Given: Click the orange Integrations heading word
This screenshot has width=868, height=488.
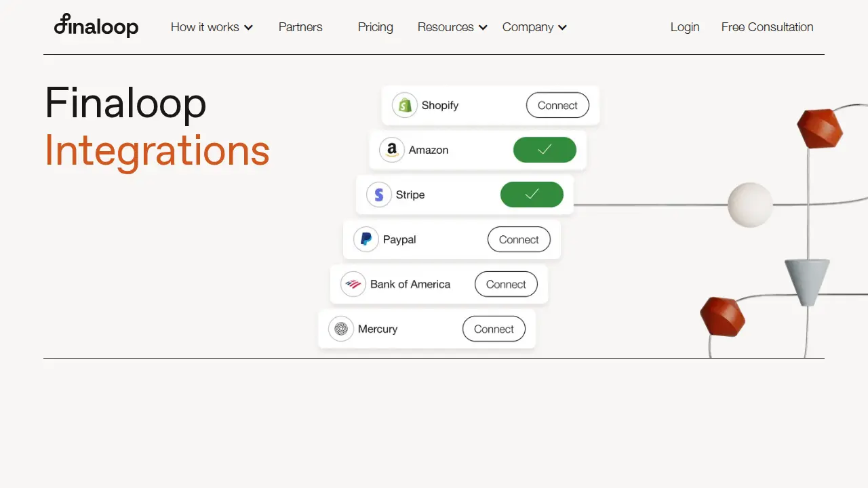Looking at the screenshot, I should (157, 150).
